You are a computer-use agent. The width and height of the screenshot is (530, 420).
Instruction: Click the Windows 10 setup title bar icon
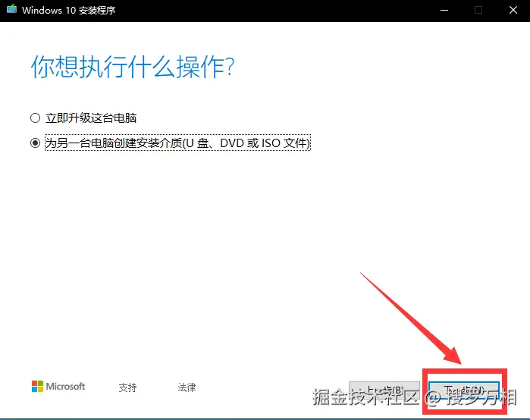(x=11, y=9)
